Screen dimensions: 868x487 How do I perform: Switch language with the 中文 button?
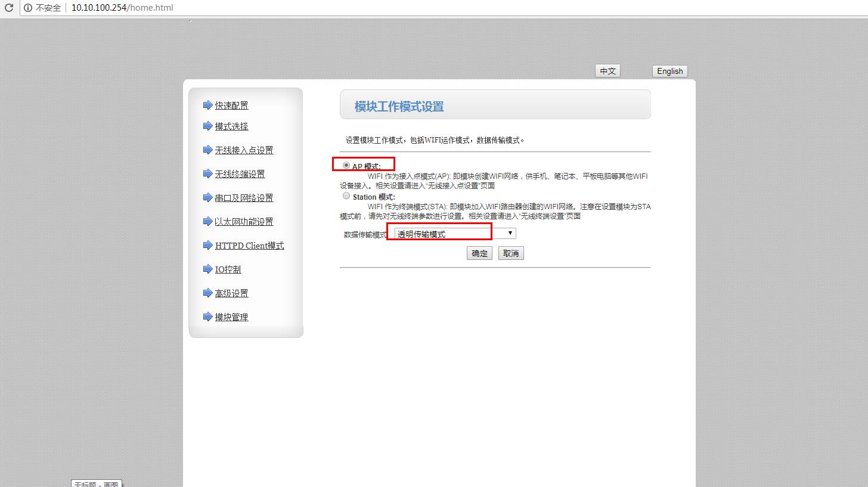coord(607,71)
